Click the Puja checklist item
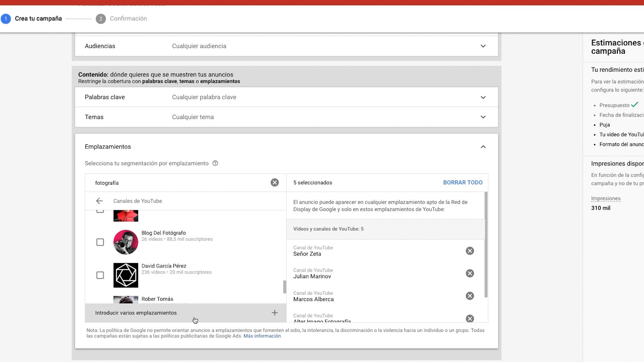Image resolution: width=644 pixels, height=362 pixels. [605, 125]
